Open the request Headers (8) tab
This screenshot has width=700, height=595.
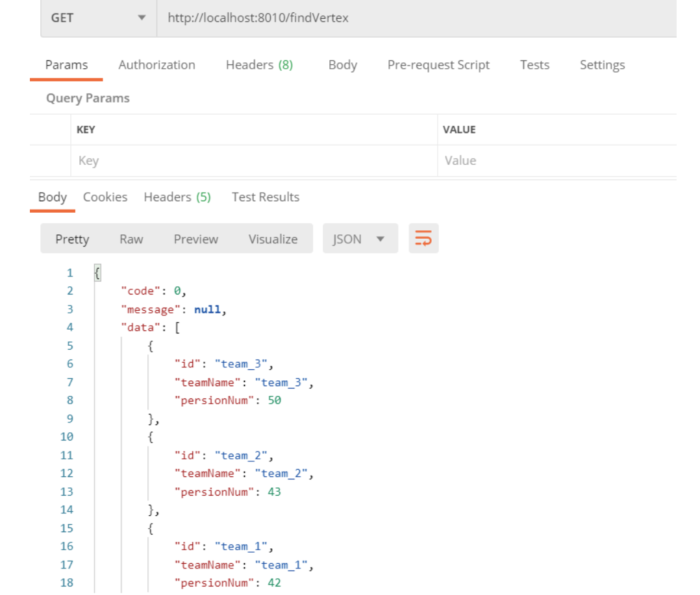(x=259, y=65)
